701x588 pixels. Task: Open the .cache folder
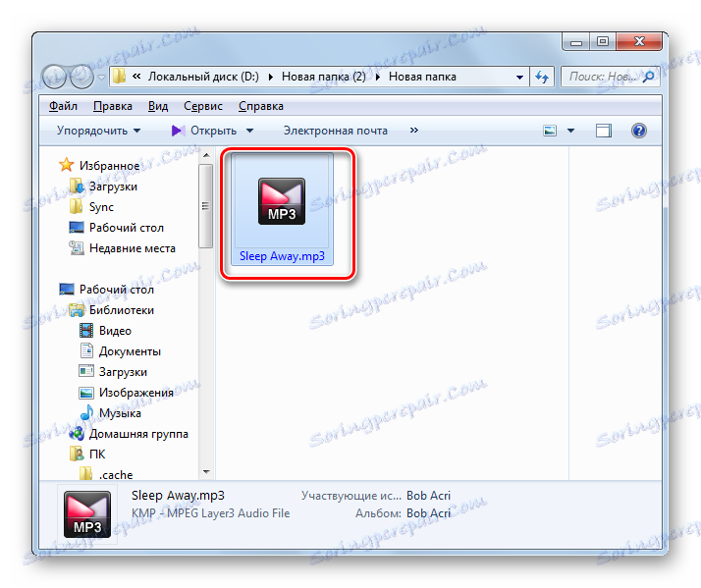pyautogui.click(x=116, y=474)
